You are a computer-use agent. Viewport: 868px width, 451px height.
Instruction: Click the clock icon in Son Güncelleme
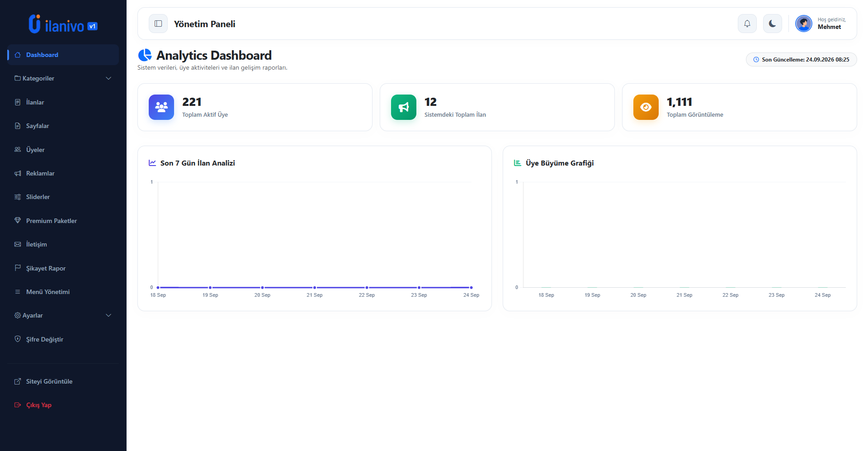click(x=756, y=60)
